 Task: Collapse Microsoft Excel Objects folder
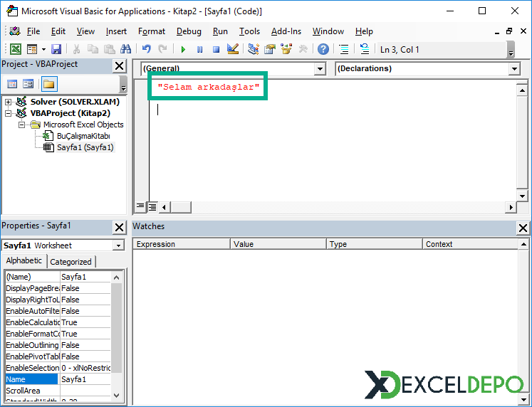[x=21, y=125]
